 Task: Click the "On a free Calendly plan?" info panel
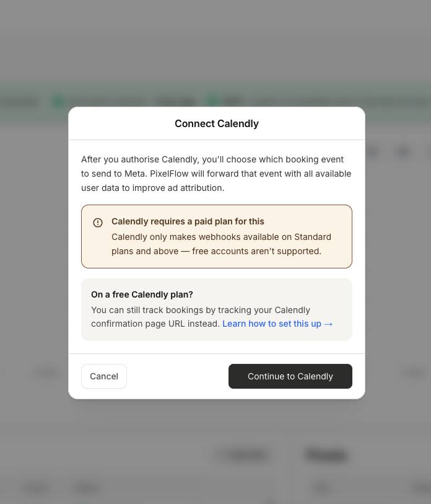(x=216, y=309)
